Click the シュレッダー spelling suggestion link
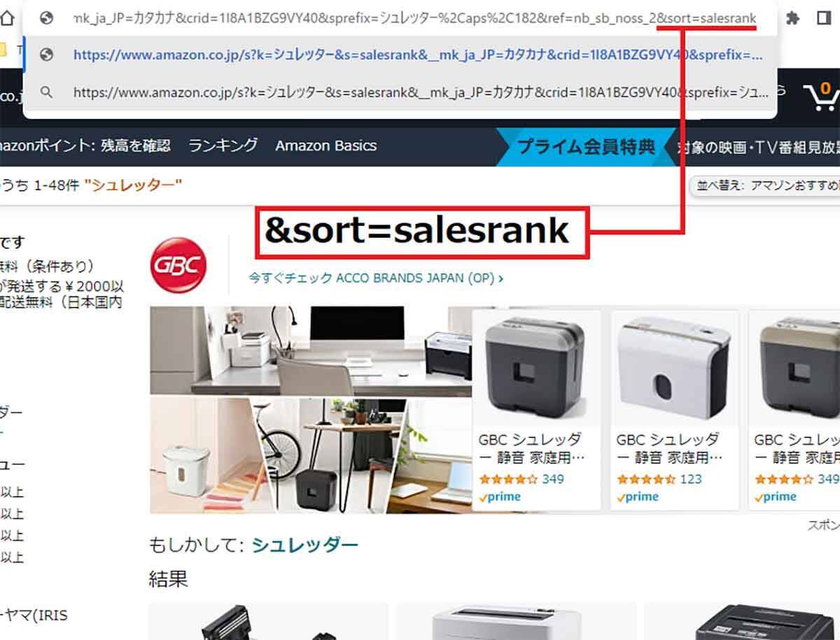Viewport: 840px width, 640px height. tap(305, 545)
